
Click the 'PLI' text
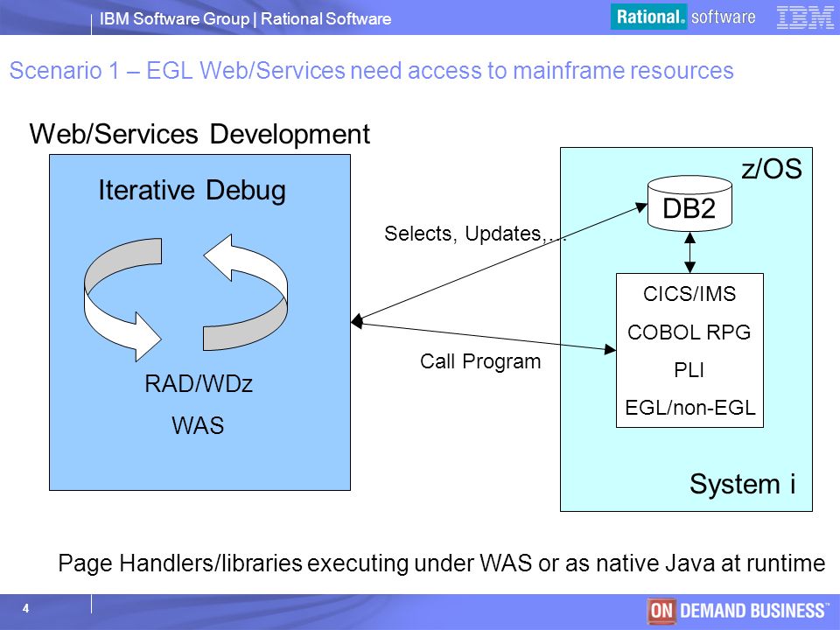pyautogui.click(x=689, y=369)
